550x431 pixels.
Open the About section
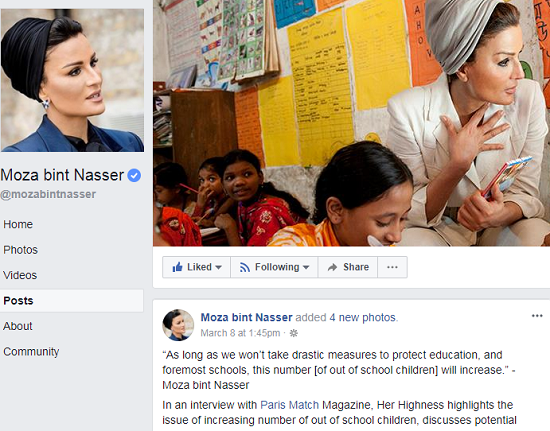click(18, 326)
